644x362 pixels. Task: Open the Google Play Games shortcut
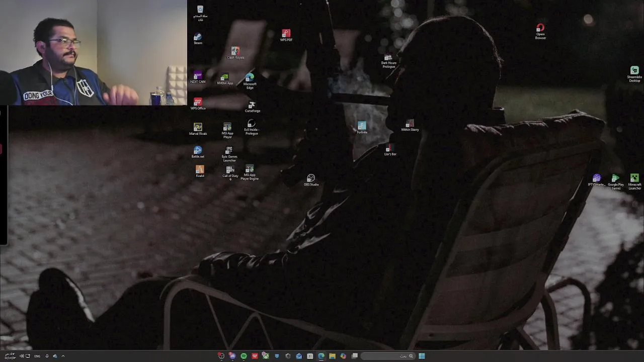(x=615, y=182)
